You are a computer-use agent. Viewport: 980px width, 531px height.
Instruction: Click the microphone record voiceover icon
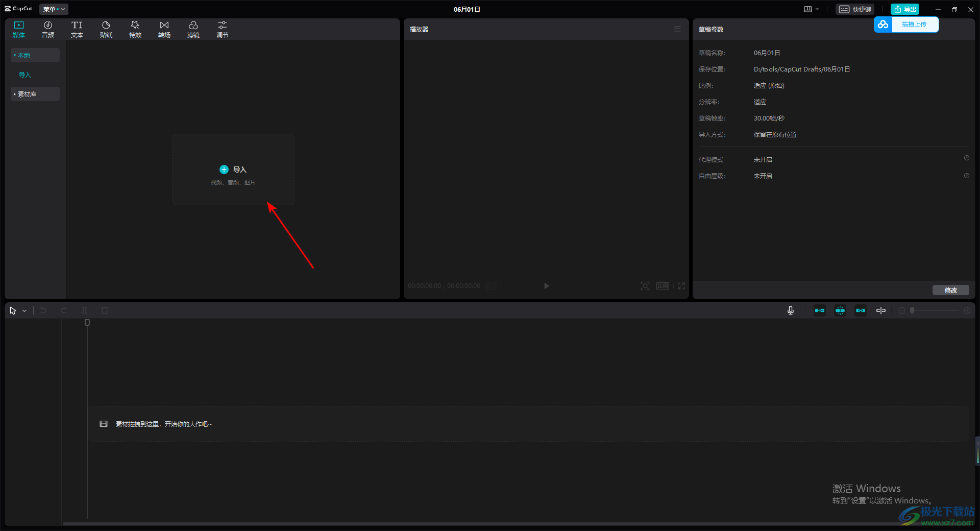[791, 310]
